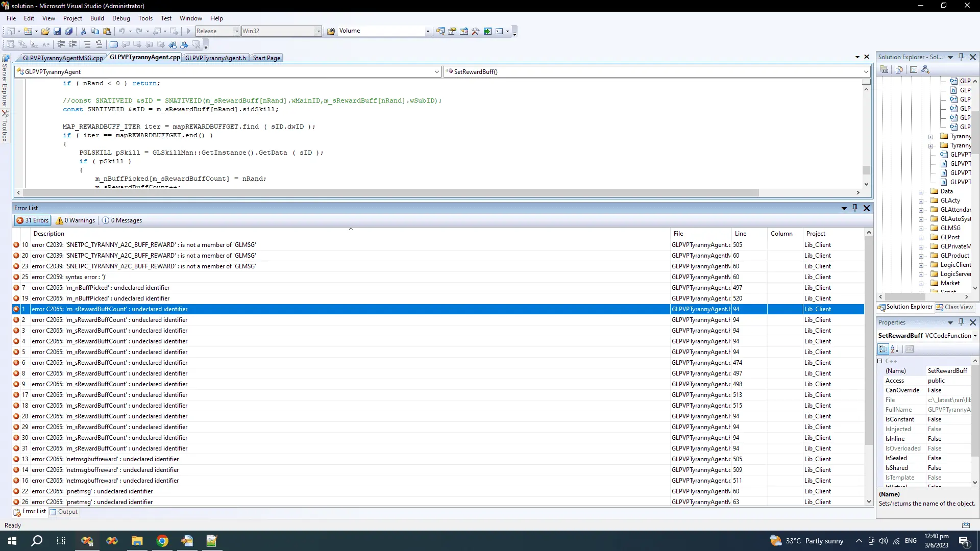The height and width of the screenshot is (551, 980).
Task: Open the Server Explorer side tab
Action: pyautogui.click(x=5, y=82)
